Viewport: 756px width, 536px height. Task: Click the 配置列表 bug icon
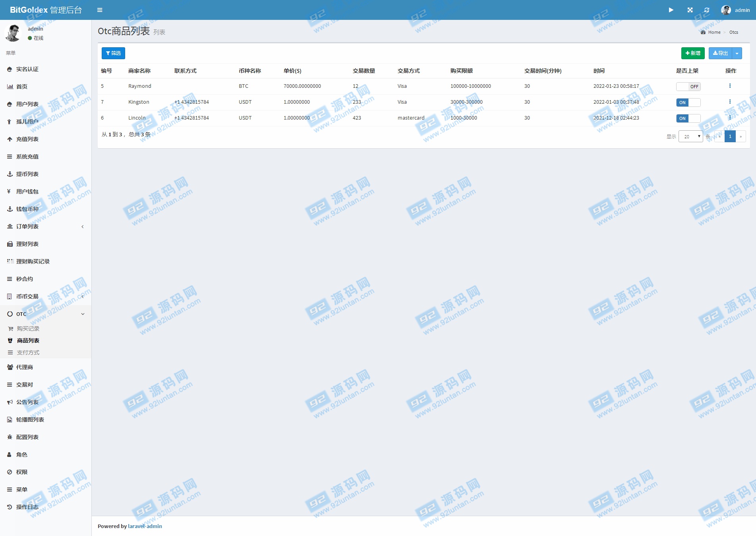[x=10, y=437]
